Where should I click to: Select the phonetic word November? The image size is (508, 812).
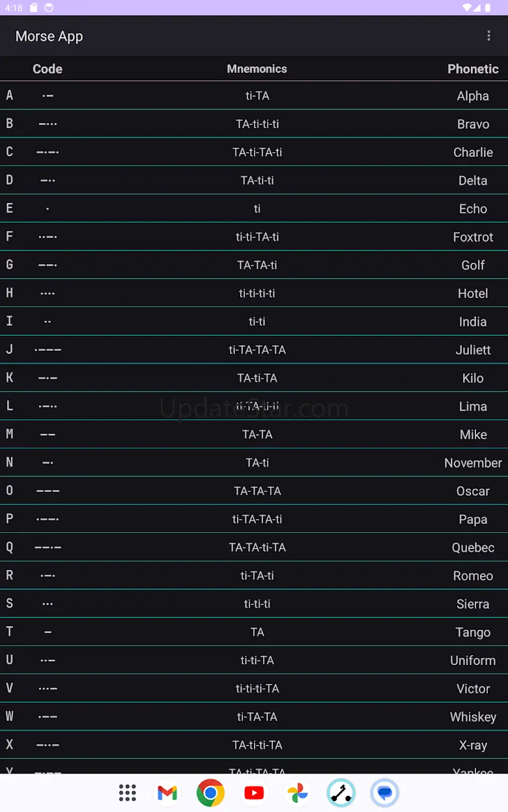point(473,463)
